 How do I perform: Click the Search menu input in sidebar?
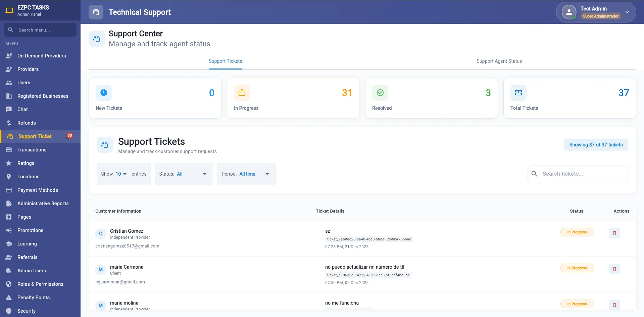[40, 30]
